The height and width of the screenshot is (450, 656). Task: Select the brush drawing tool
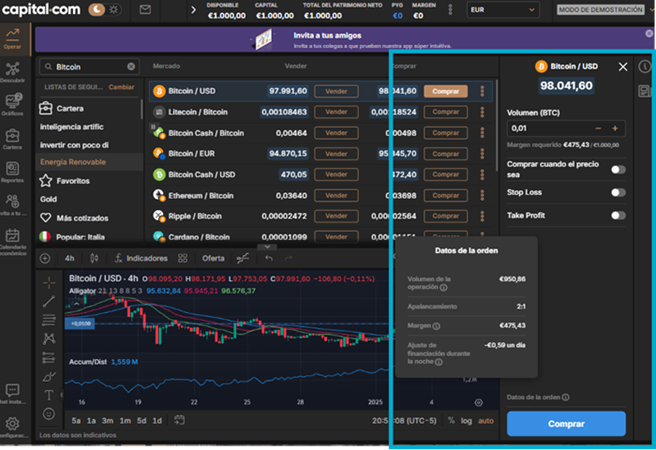49,376
